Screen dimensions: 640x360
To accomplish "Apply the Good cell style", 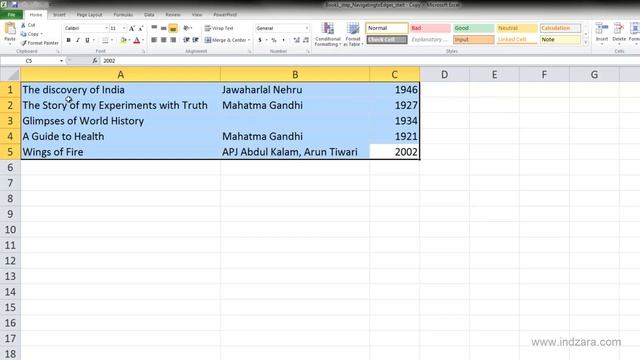I will pos(473,28).
